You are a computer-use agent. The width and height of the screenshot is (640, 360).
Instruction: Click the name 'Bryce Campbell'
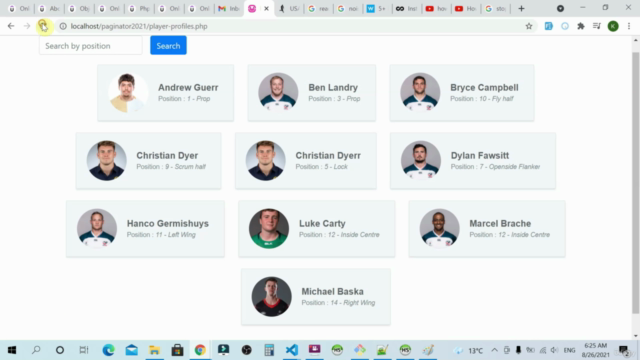[x=484, y=87]
